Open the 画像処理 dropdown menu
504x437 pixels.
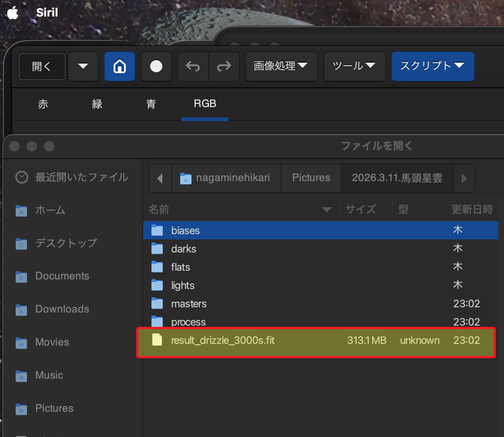[x=281, y=66]
